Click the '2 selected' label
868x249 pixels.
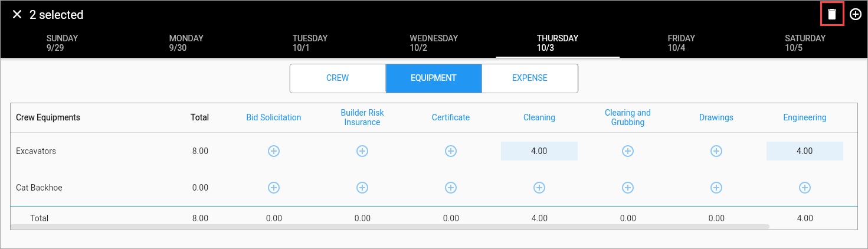(57, 14)
